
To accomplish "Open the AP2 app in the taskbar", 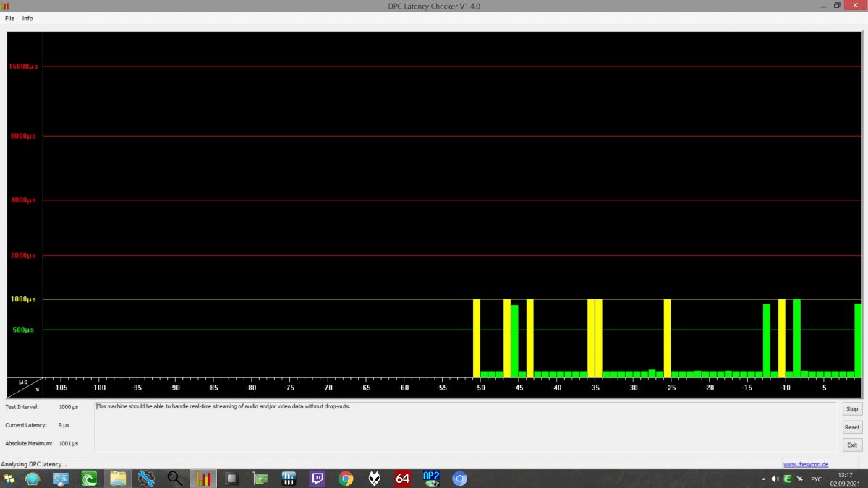I will click(432, 479).
